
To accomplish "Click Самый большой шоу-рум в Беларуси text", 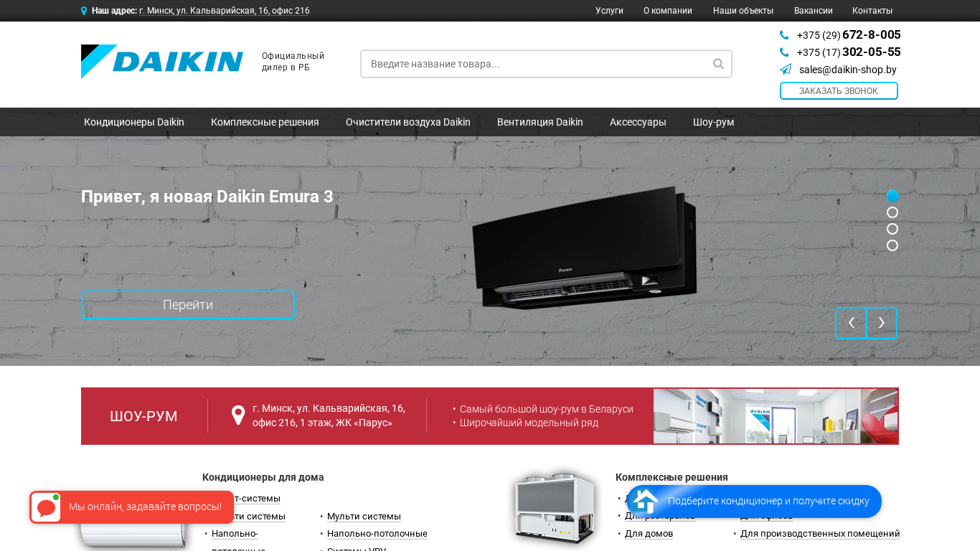I will (547, 409).
